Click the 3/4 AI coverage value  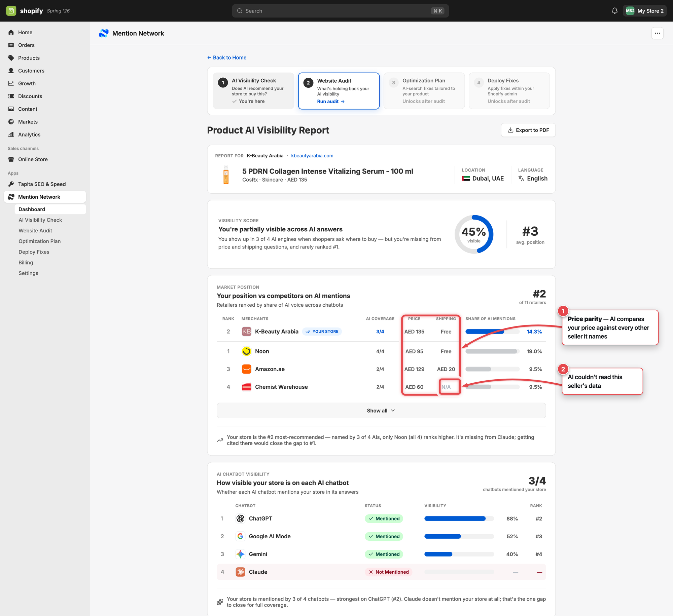[380, 332]
